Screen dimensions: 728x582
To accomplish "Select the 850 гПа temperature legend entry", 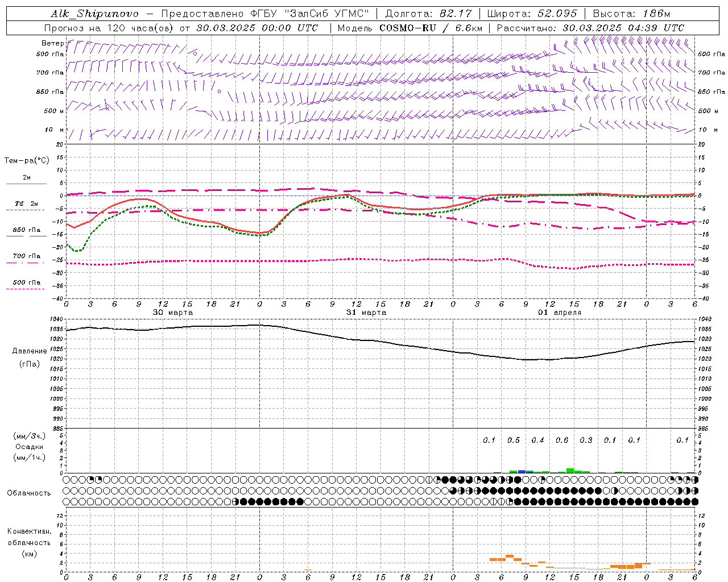I will (x=26, y=231).
